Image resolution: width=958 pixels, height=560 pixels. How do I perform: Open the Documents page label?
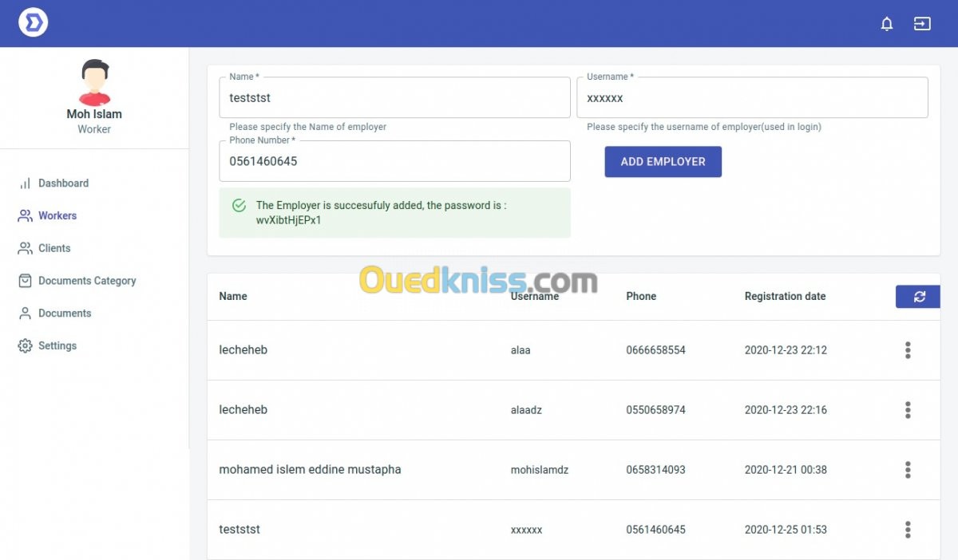point(65,314)
